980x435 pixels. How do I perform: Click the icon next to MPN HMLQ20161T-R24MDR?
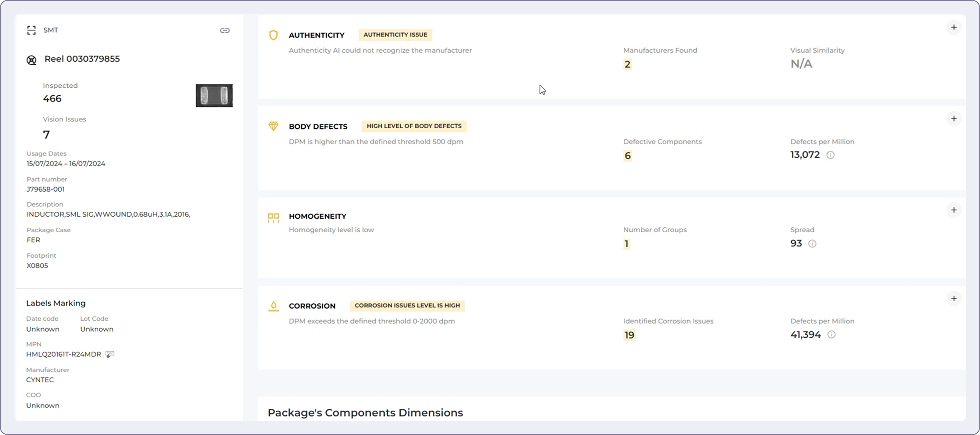(x=110, y=354)
